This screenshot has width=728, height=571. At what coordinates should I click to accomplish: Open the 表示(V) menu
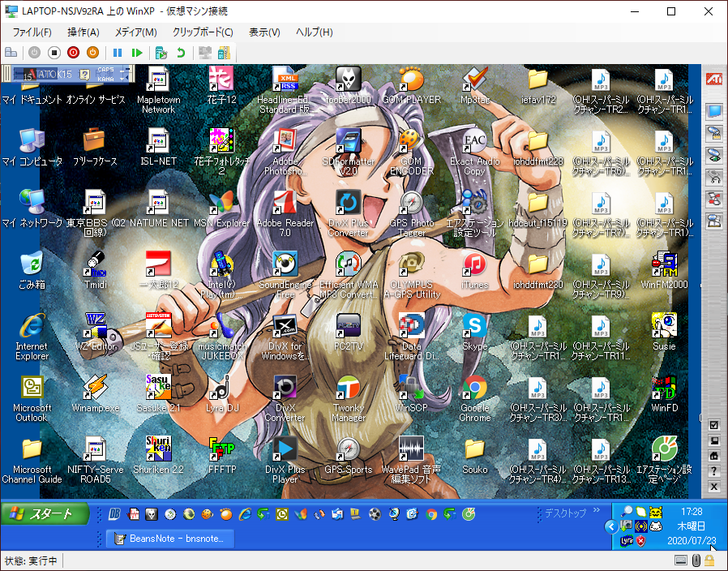pos(264,32)
